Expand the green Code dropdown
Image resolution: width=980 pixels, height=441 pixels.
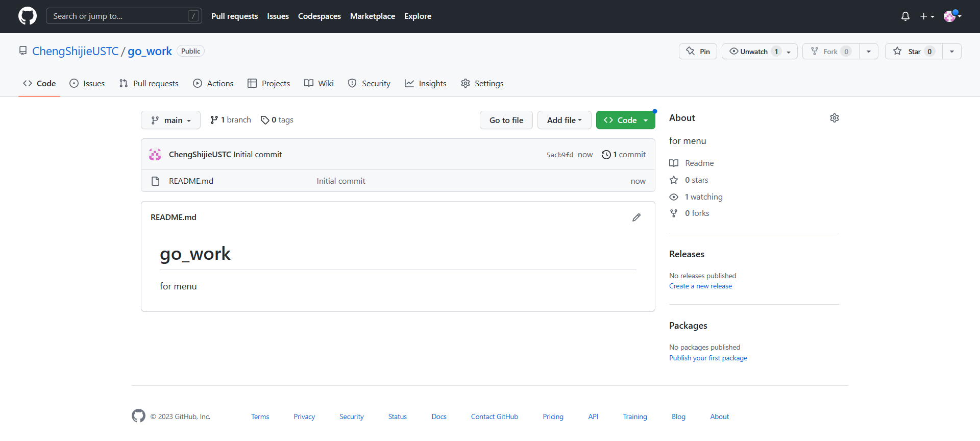coord(625,120)
